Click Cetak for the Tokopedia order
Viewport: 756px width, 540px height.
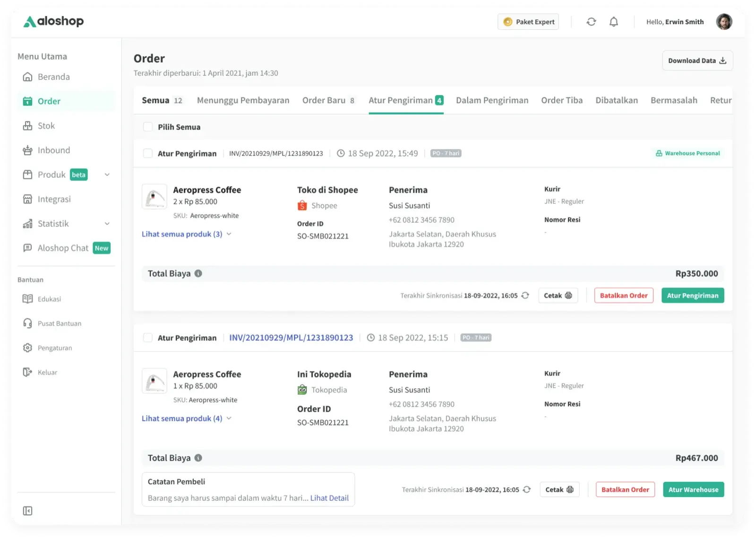tap(559, 489)
